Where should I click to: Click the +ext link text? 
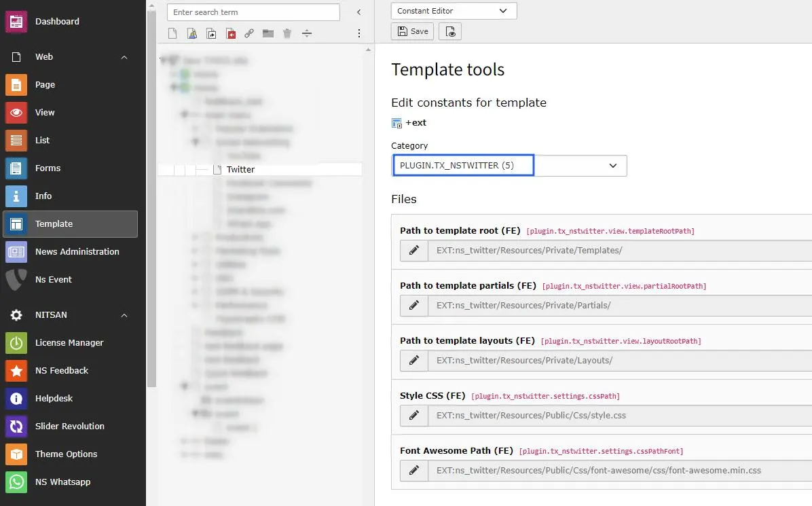(416, 123)
